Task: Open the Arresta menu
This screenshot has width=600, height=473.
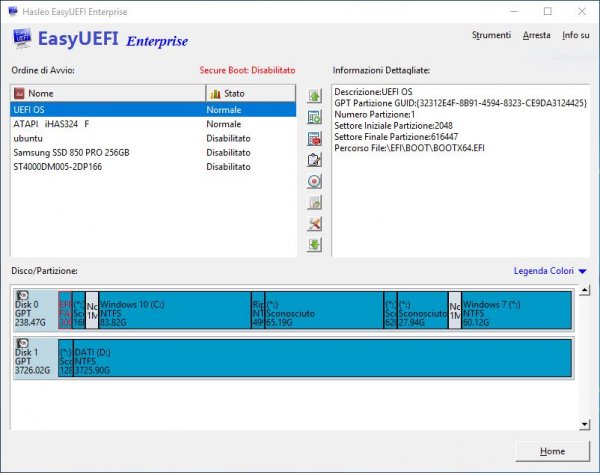Action: click(536, 35)
